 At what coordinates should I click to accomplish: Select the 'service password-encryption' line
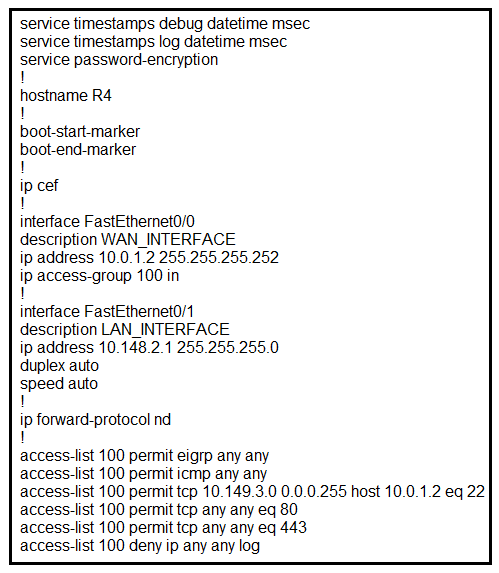119,60
